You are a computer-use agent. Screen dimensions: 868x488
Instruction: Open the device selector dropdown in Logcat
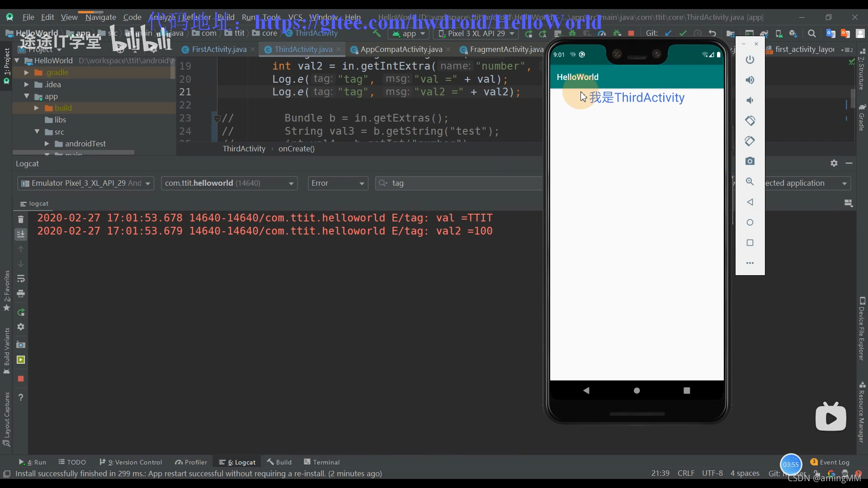pos(86,183)
